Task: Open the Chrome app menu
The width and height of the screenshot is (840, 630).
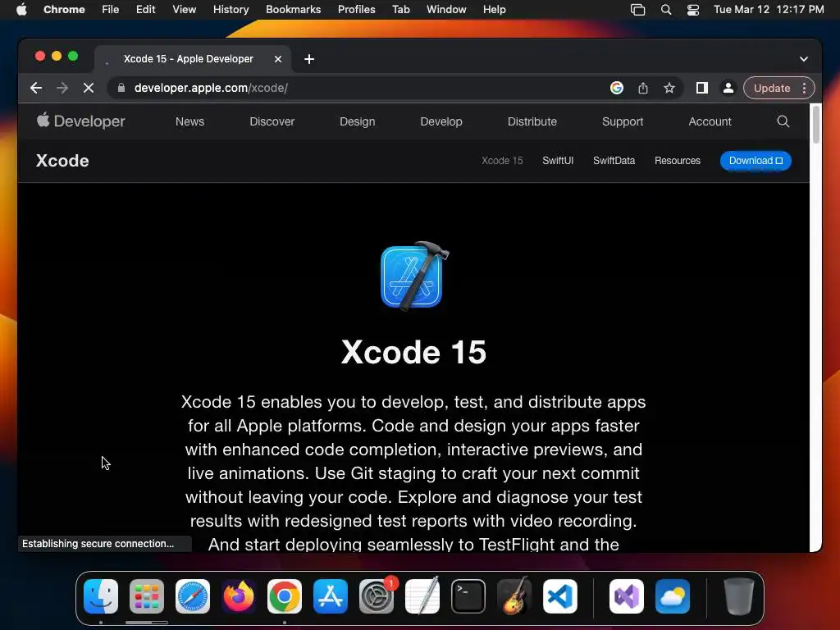Action: point(64,10)
